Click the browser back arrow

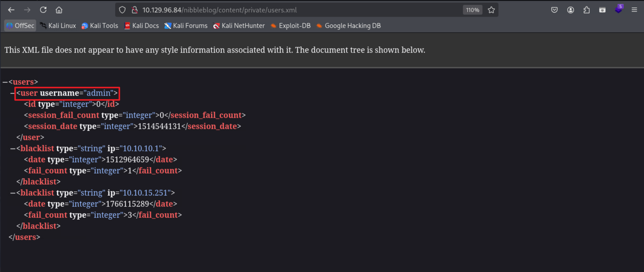11,10
